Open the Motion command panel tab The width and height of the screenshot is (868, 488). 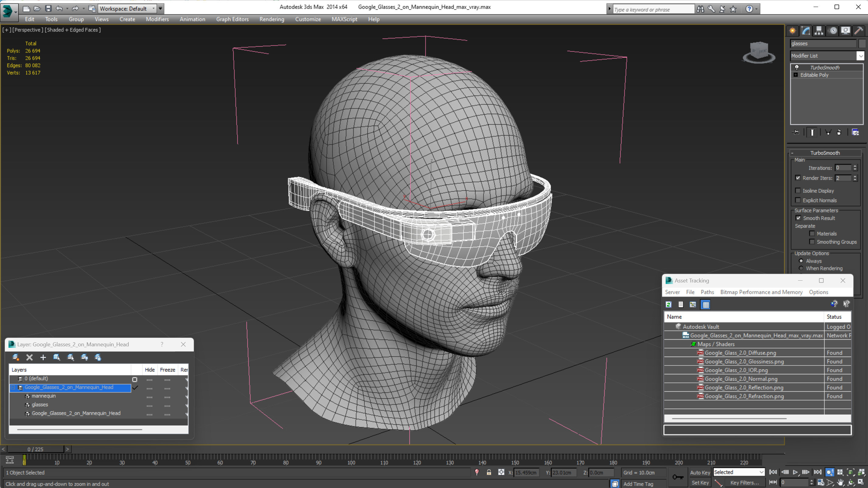click(833, 31)
